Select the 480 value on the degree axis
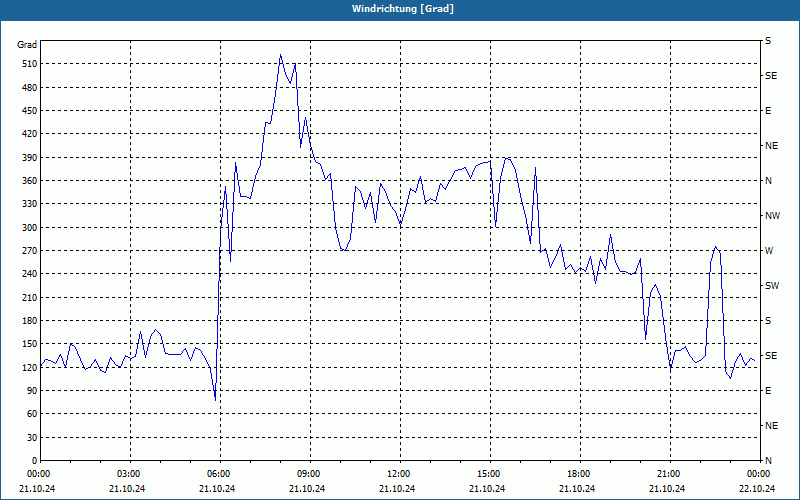This screenshot has width=800, height=500. [30, 88]
